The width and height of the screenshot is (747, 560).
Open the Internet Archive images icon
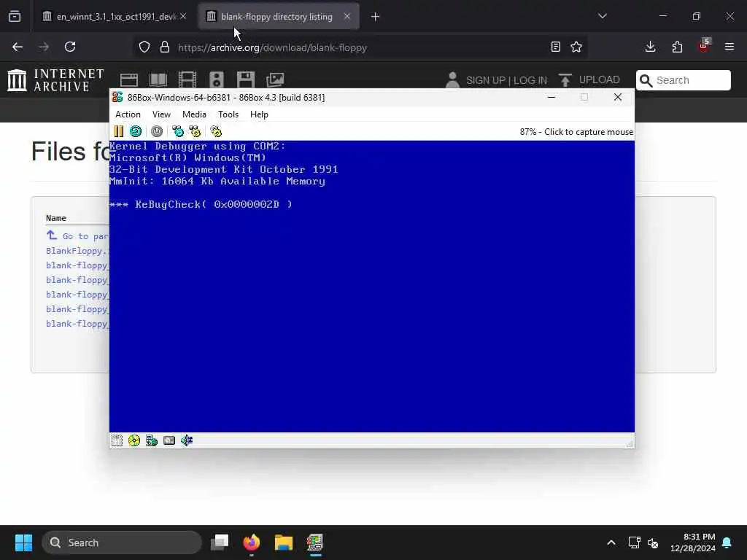275,80
